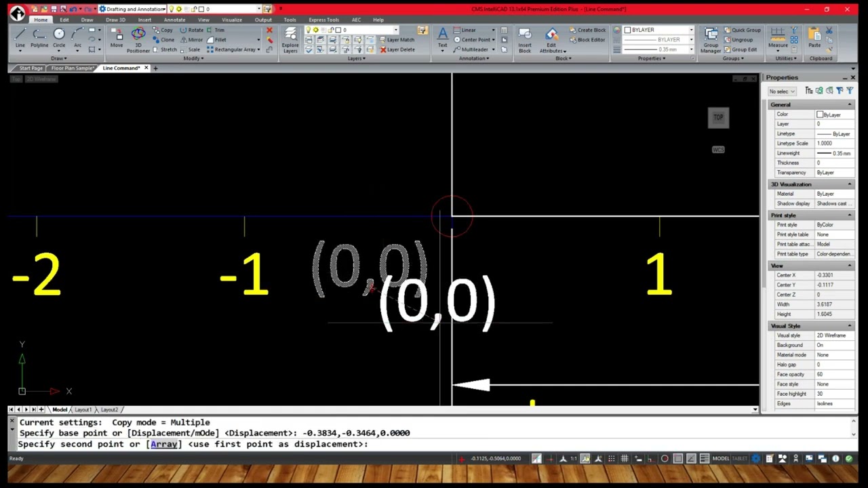The height and width of the screenshot is (488, 868).
Task: Collapse the General properties section
Action: click(x=850, y=104)
